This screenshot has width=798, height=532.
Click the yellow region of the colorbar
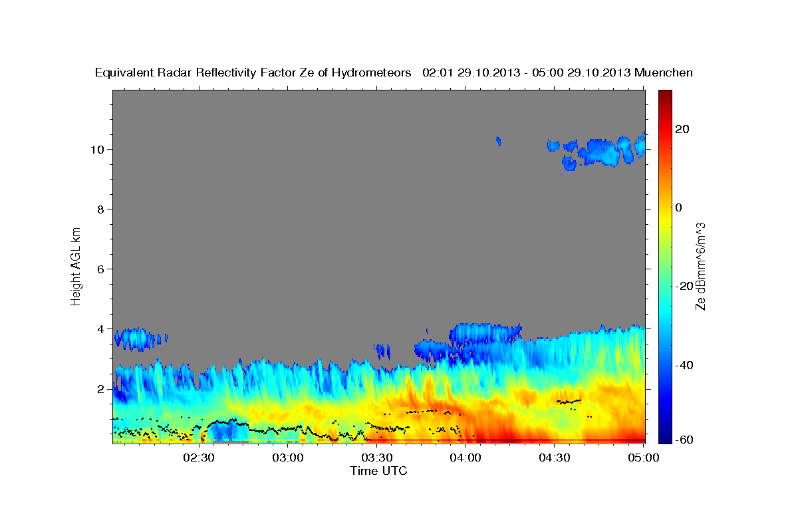[664, 219]
